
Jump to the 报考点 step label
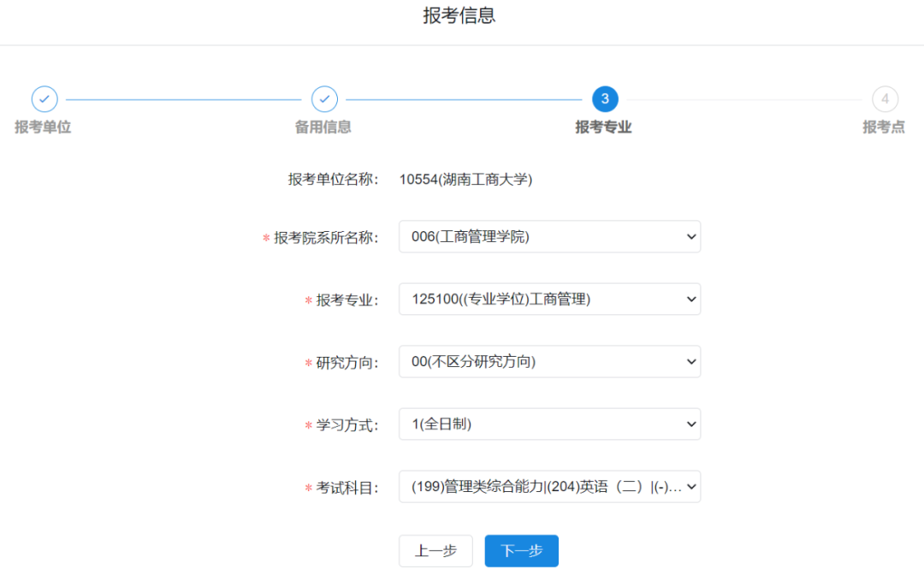pos(884,127)
